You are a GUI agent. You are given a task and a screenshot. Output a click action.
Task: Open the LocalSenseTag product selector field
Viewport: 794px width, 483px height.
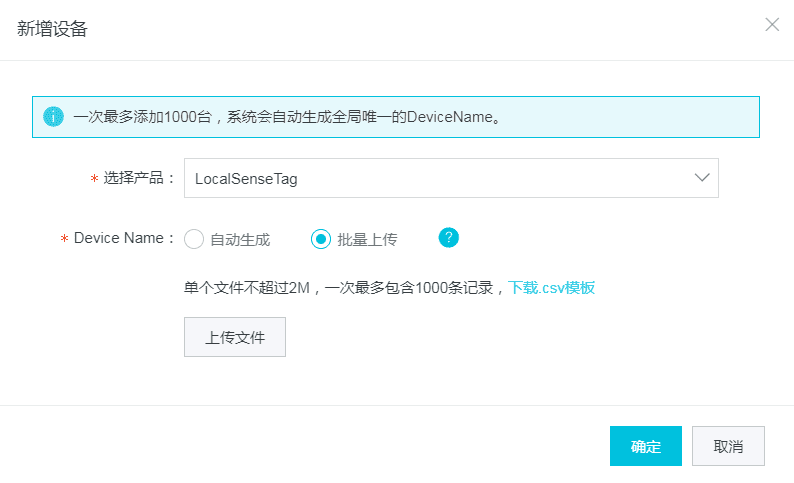coord(440,179)
